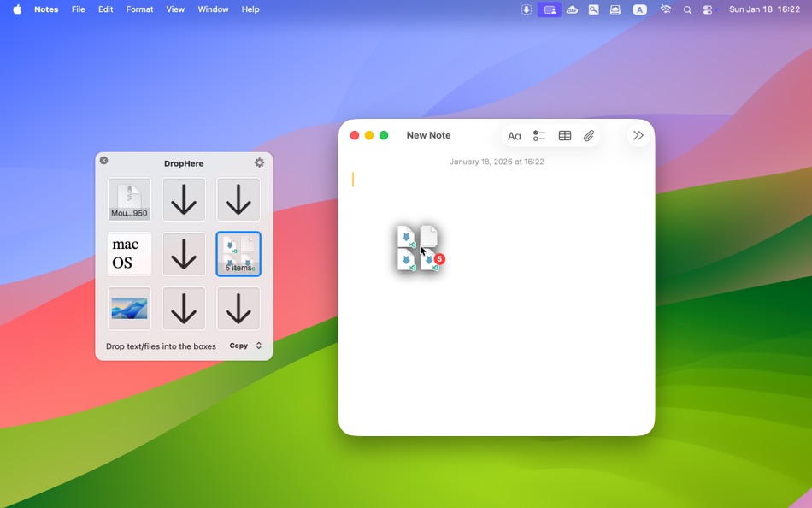Close the DropHere panel via its X button
812x508 pixels.
pos(103,160)
